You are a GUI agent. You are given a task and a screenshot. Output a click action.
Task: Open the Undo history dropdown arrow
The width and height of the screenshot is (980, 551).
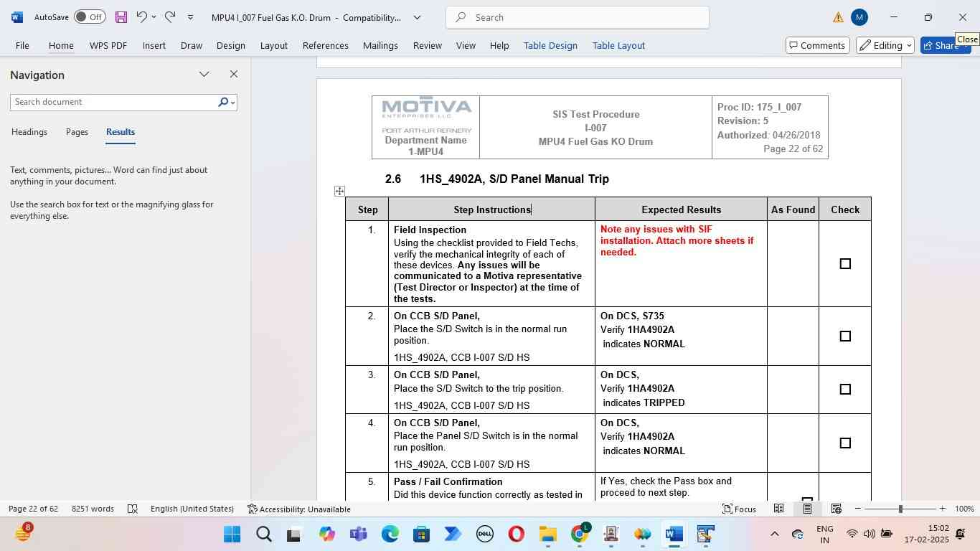[x=154, y=17]
